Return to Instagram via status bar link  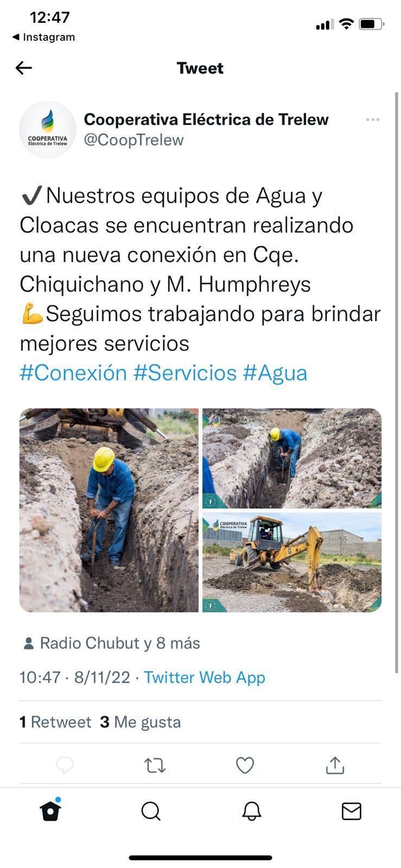point(43,37)
